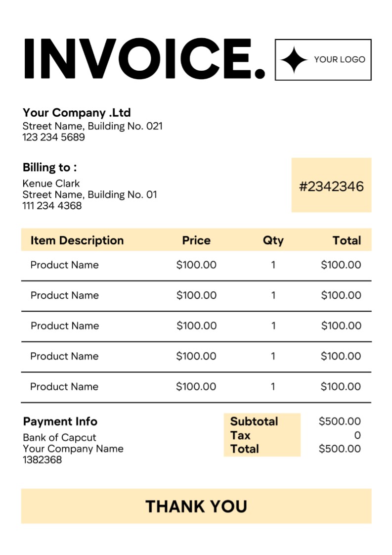Screen dimensions: 392x555
Task: Select the Tax value 0
Action: 357,435
